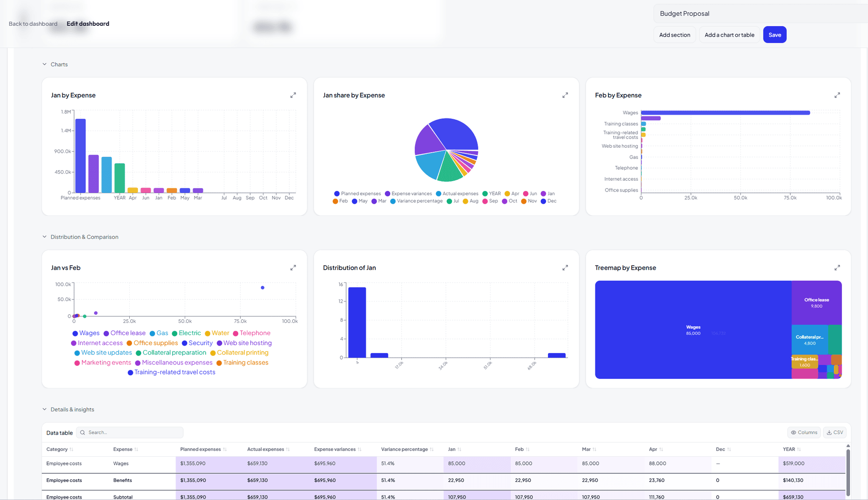Expand the Jan vs Feb scatter chart
Viewport: 868px width, 500px height.
click(x=293, y=267)
